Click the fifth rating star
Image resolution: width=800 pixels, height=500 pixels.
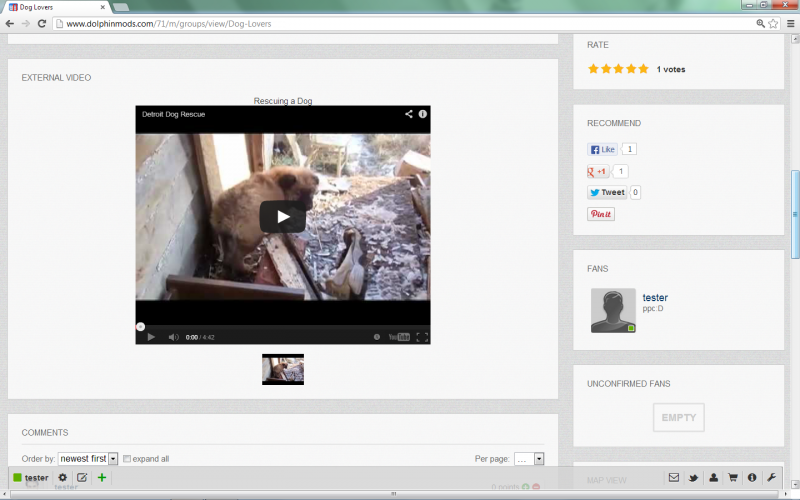click(x=643, y=69)
